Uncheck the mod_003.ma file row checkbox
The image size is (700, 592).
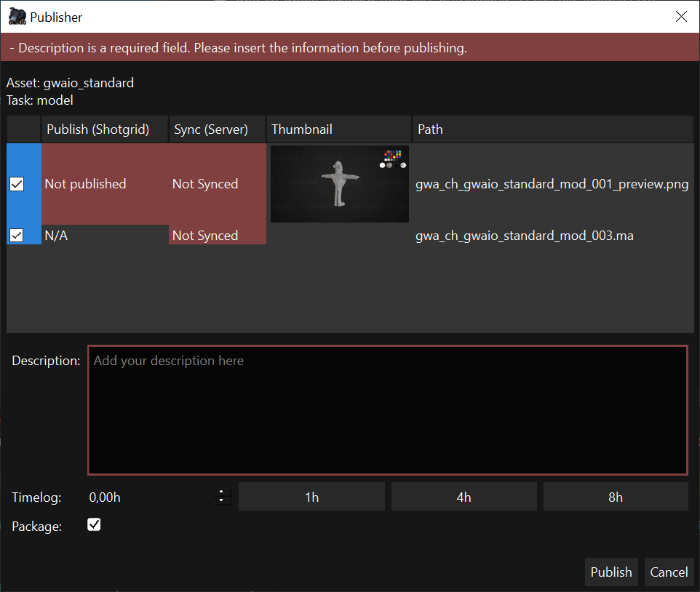17,235
